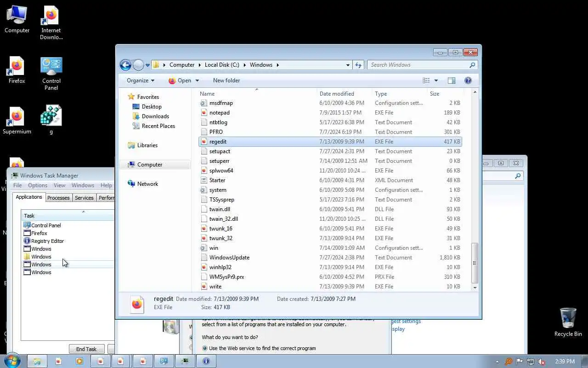This screenshot has width=588, height=368.
Task: Select Downloads in the navigation pane
Action: [x=155, y=116]
